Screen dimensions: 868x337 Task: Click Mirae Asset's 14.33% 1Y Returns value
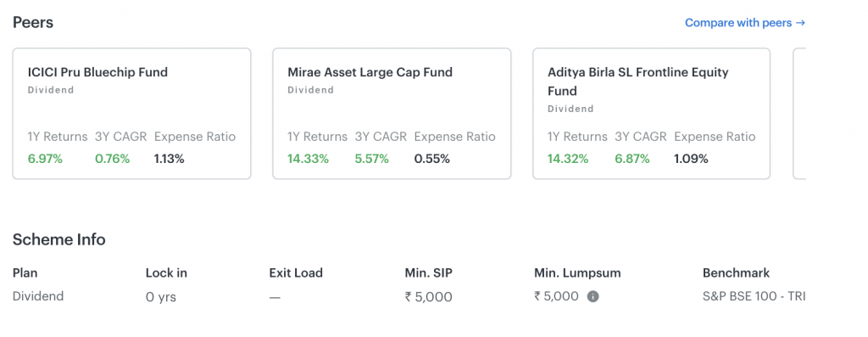[308, 159]
